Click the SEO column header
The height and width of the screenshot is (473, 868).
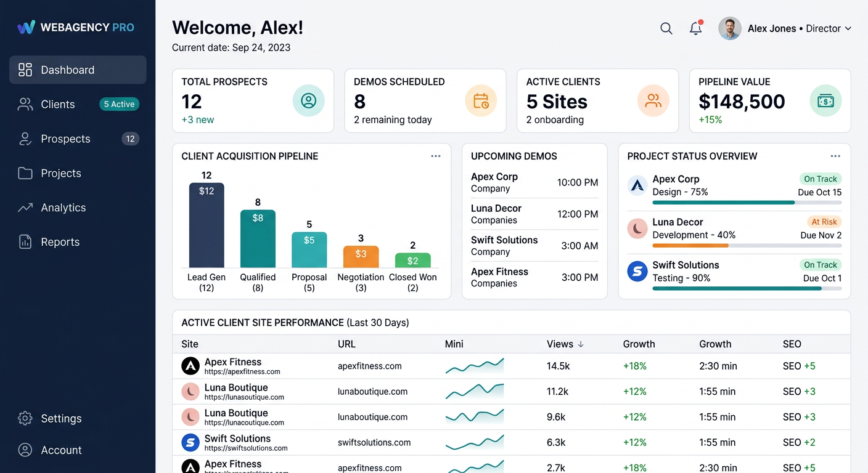792,344
